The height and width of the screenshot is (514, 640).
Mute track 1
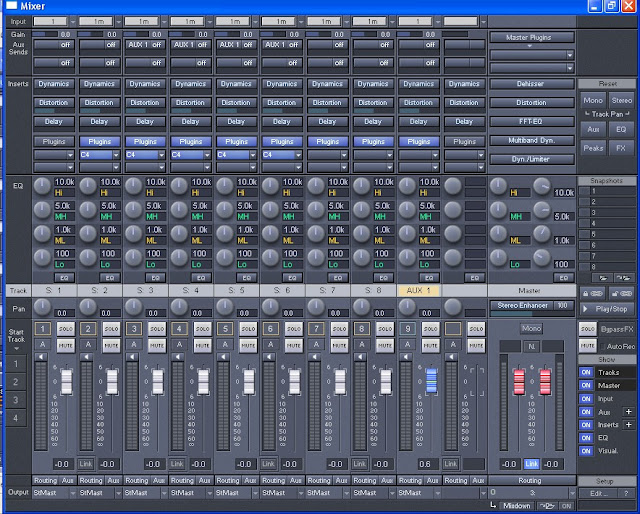64,345
